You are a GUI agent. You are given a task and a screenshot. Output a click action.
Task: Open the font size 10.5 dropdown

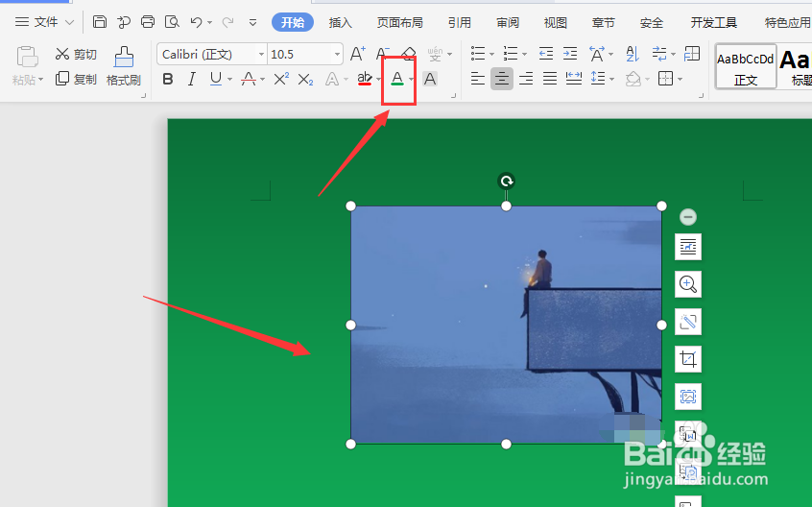tap(337, 54)
